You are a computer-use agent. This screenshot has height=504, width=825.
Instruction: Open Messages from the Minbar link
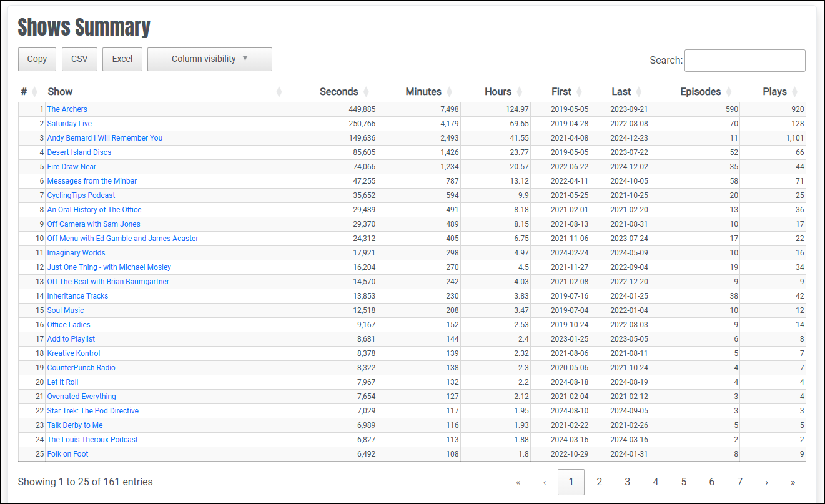click(92, 181)
